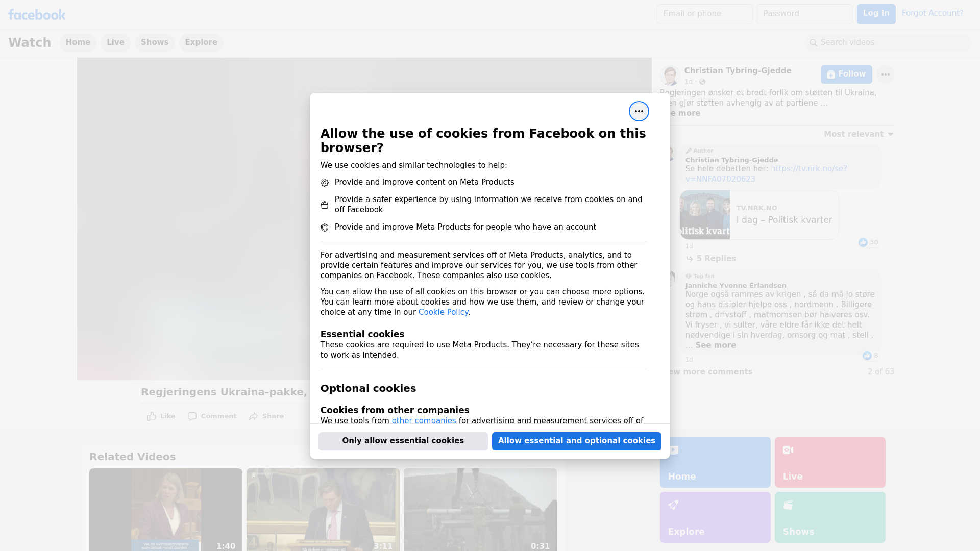The width and height of the screenshot is (980, 551).
Task: Click the Live shortcut tile
Action: (830, 462)
